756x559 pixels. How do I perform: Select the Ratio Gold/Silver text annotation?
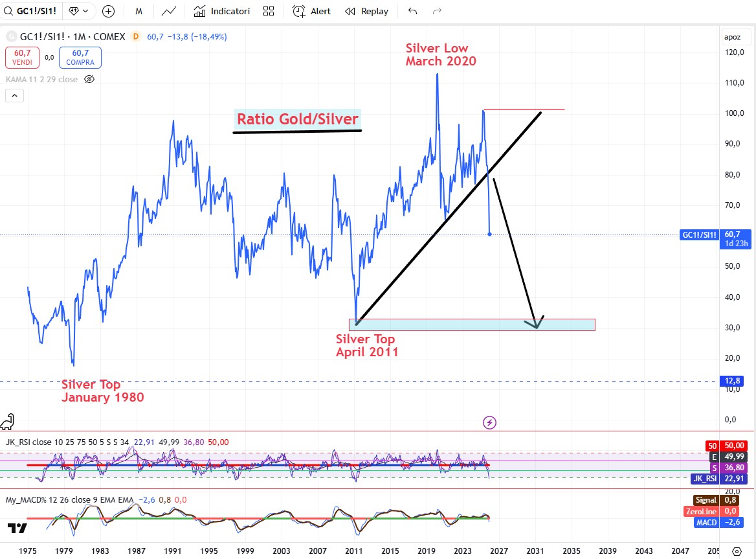298,119
